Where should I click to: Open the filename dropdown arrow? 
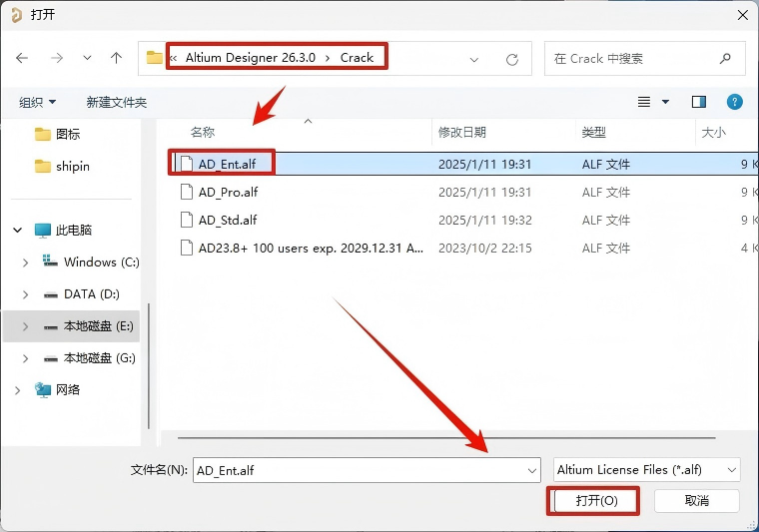[532, 470]
